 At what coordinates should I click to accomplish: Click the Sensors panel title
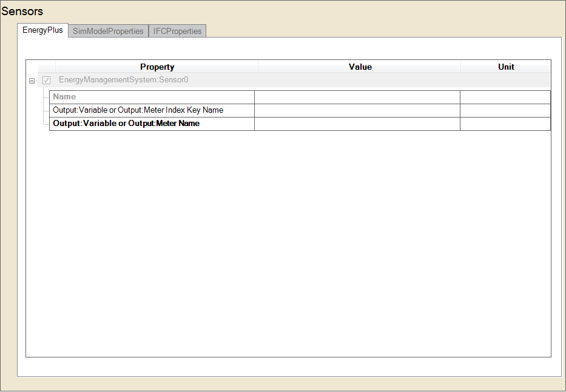(x=22, y=12)
